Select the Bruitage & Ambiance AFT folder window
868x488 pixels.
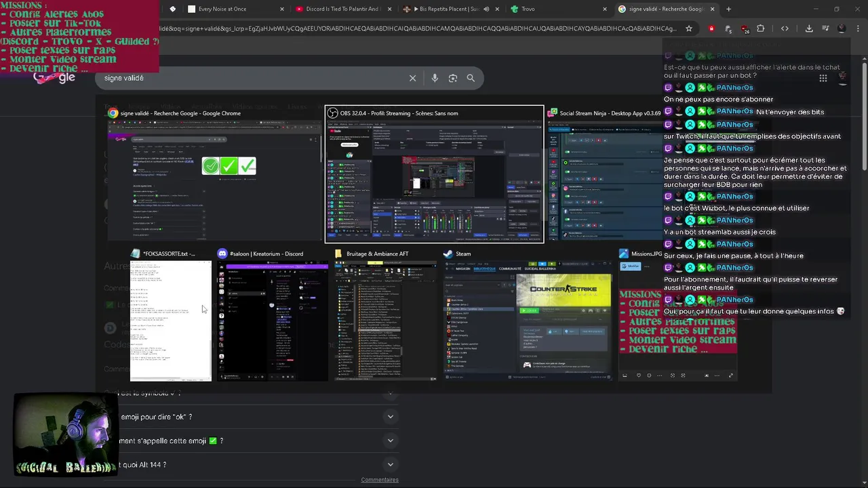tap(385, 315)
